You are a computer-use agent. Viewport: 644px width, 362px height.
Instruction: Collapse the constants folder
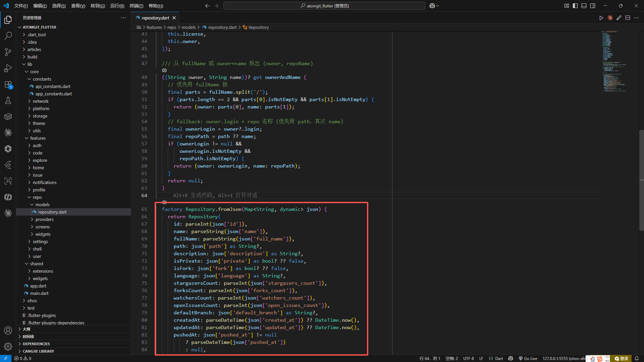(x=73, y=79)
